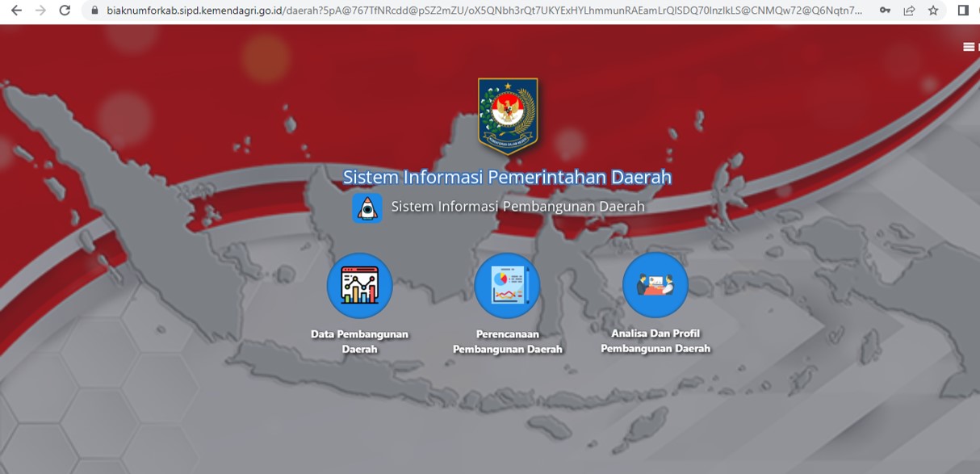Open the hamburger menu at top right
The width and height of the screenshot is (980, 474).
pyautogui.click(x=969, y=47)
